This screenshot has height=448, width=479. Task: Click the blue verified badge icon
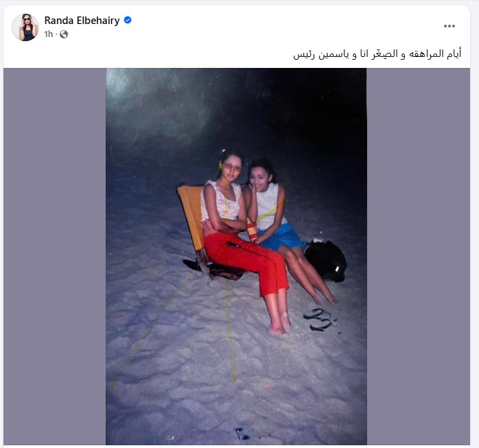(x=128, y=20)
